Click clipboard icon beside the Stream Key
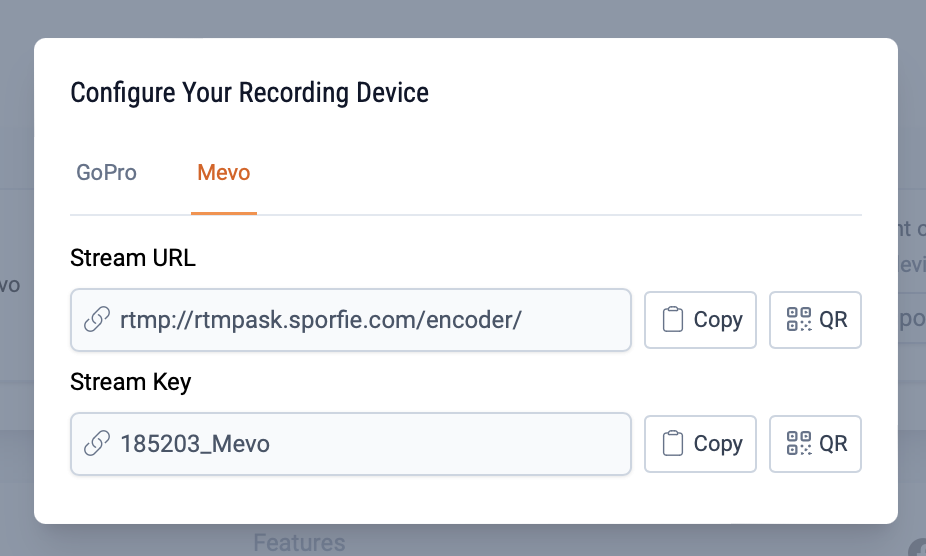Viewport: 926px width, 556px height. 674,443
